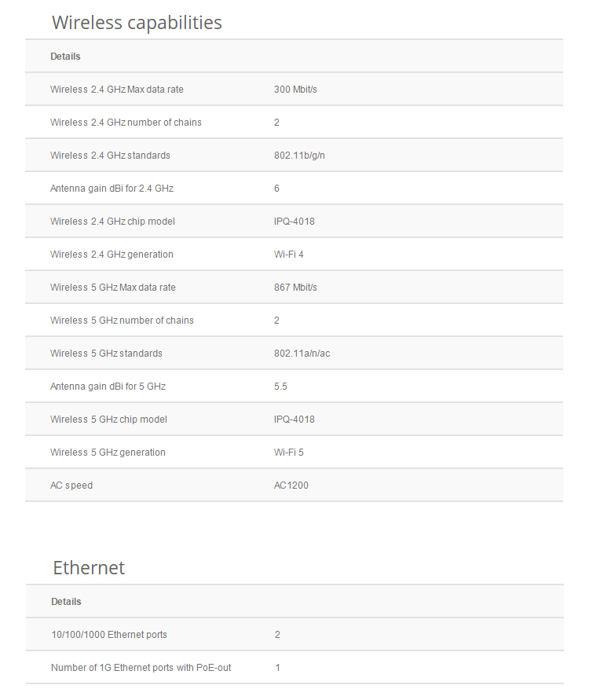Select the 867 Mbit/s value
Screen dimensions: 589x700
pyautogui.click(x=295, y=288)
